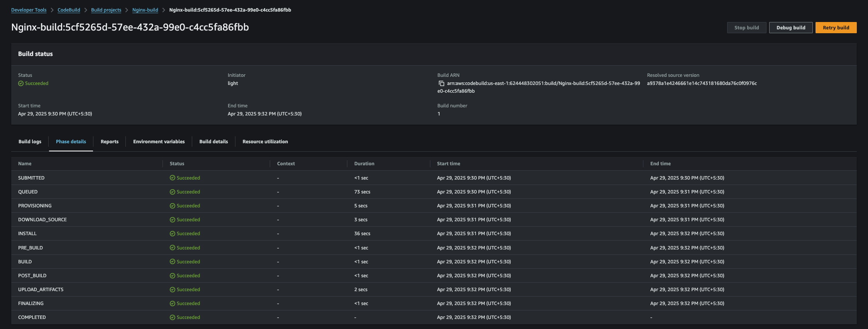The width and height of the screenshot is (868, 329).
Task: Click the 73 secs duration value
Action: (362, 192)
